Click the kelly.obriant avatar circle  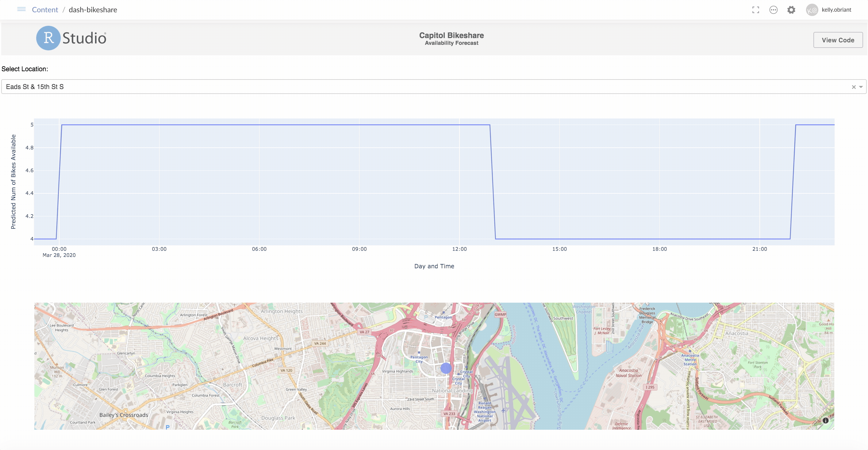click(812, 10)
